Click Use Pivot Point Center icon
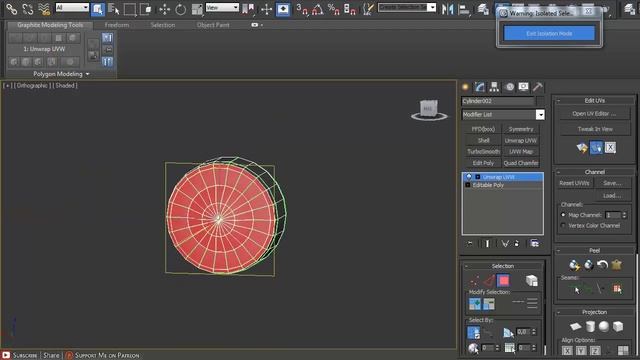The width and height of the screenshot is (640, 360). 248,9
